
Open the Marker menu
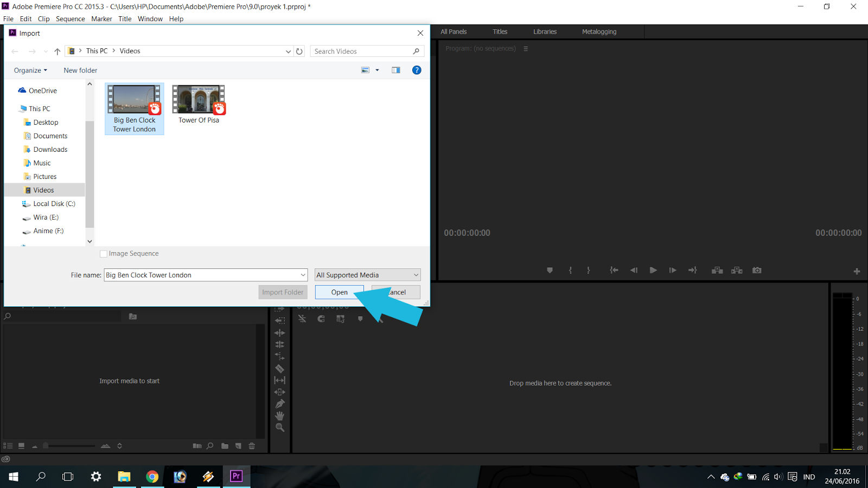(101, 19)
